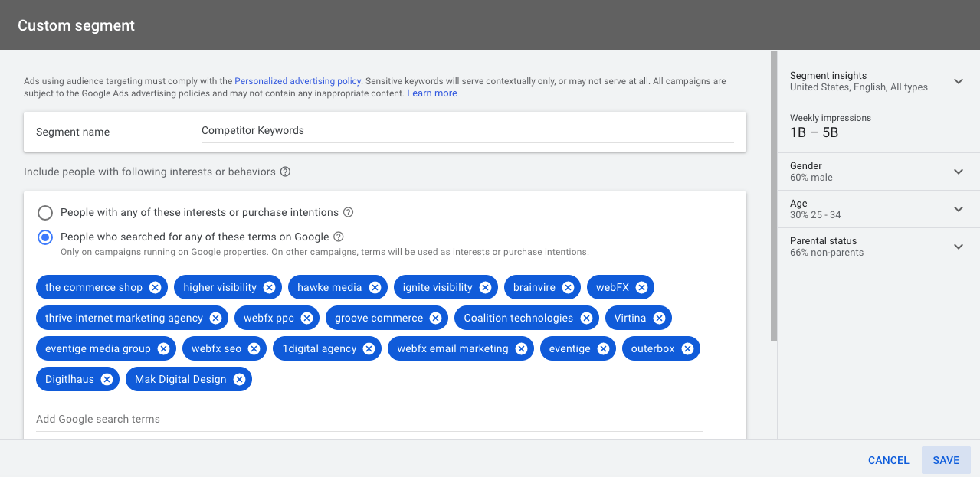Cancel the custom segment dialog
This screenshot has width=980, height=477.
point(889,460)
